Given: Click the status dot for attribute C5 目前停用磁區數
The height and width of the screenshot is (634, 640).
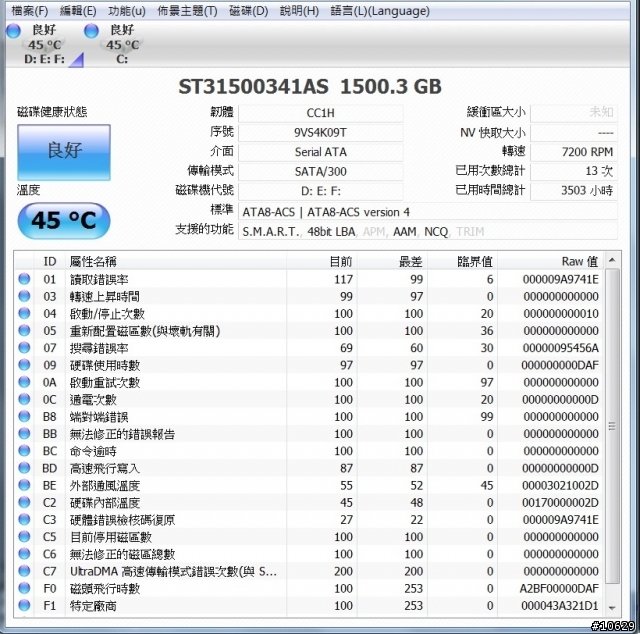Looking at the screenshot, I should [x=24, y=536].
